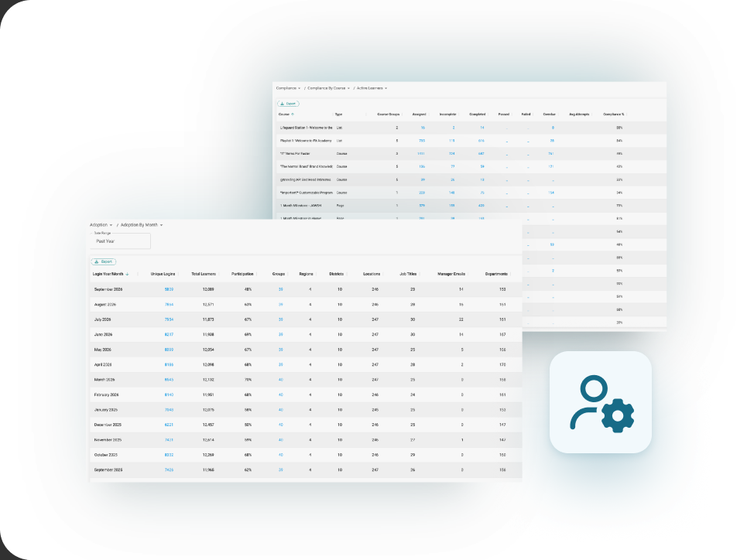Export the Compliance By Course table
The image size is (754, 560).
288,104
